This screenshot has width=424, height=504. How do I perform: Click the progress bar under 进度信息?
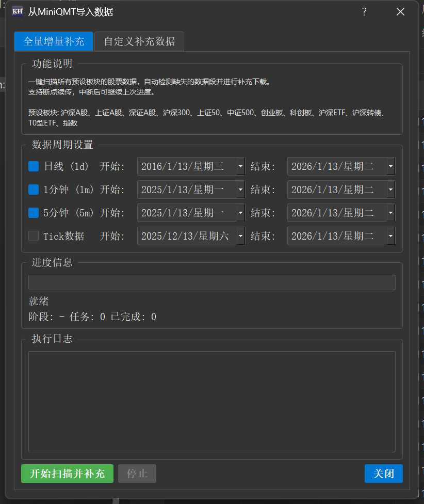[x=211, y=282]
